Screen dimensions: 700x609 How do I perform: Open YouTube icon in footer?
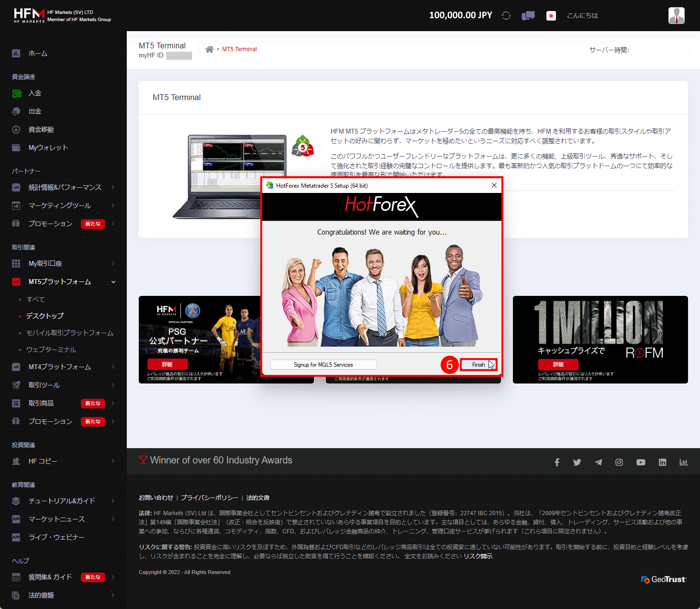point(640,462)
